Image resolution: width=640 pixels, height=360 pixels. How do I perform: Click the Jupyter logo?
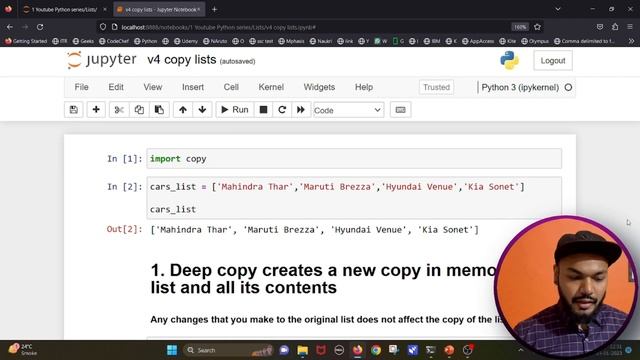coord(102,60)
